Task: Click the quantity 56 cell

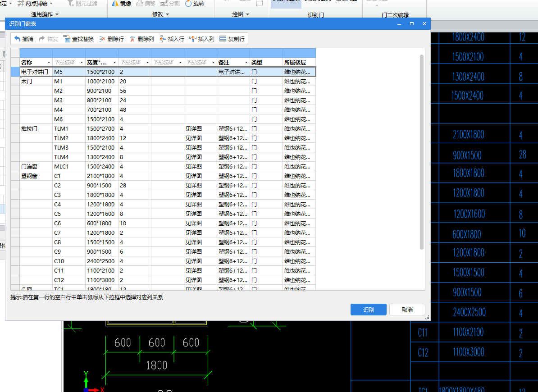Action: pyautogui.click(x=135, y=91)
